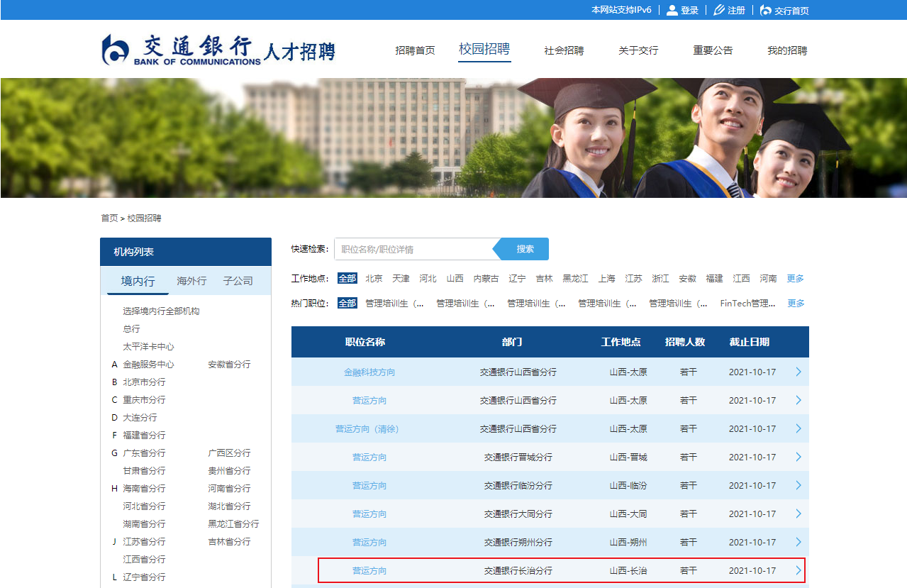The height and width of the screenshot is (588, 907).
Task: Open arrow for 金融科技方向 row
Action: (x=799, y=372)
